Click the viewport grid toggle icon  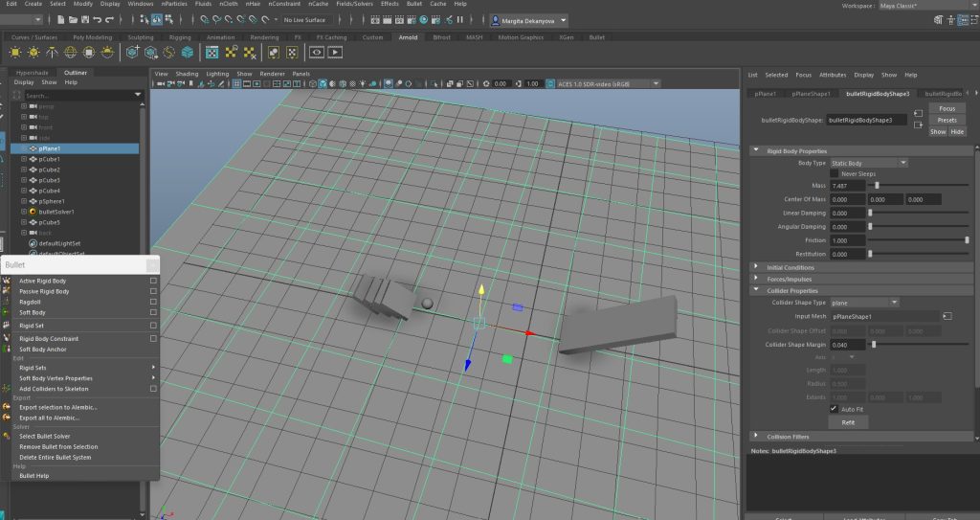click(x=237, y=84)
